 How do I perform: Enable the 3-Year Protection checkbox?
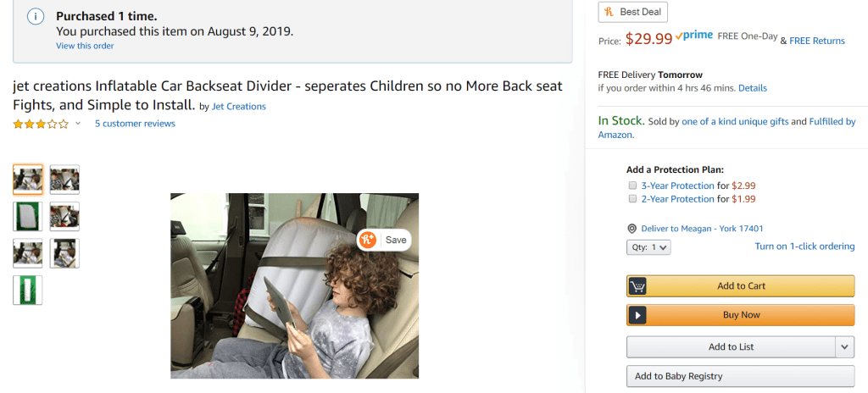coord(632,185)
